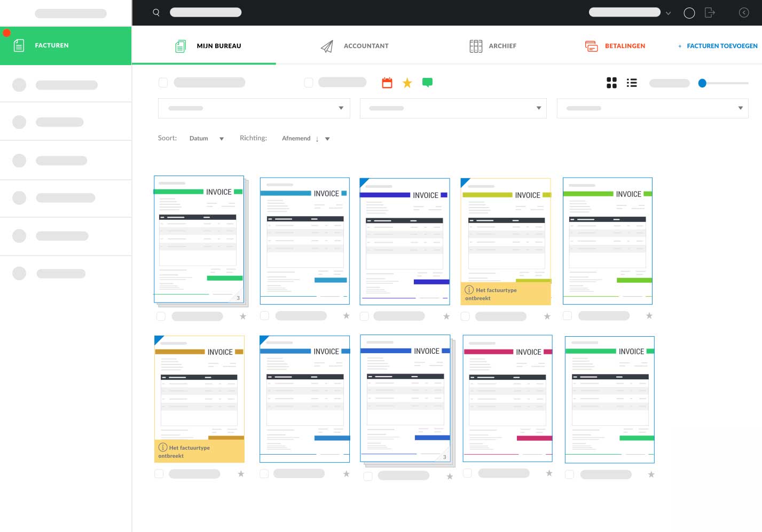Click the green comment bubble icon
The width and height of the screenshot is (762, 532).
pyautogui.click(x=427, y=82)
